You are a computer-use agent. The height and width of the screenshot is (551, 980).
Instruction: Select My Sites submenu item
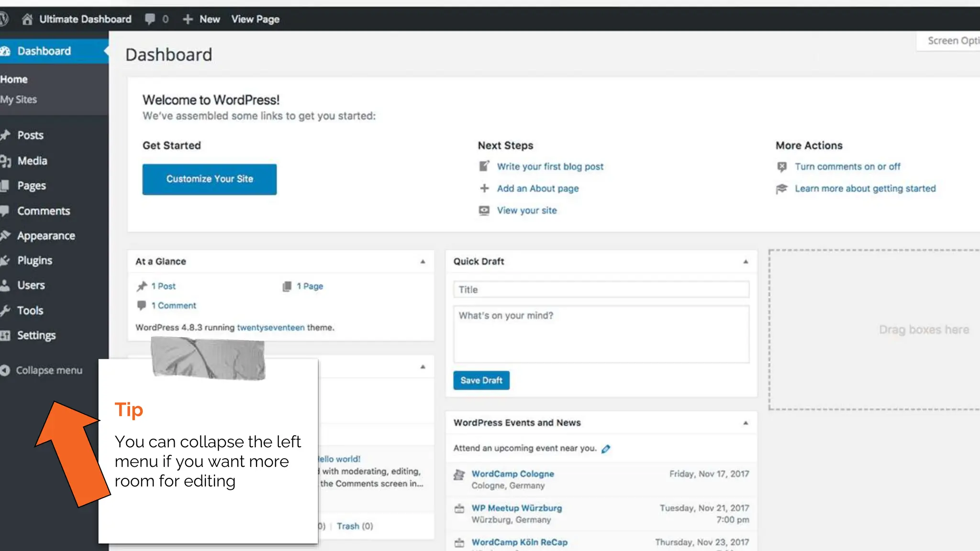click(x=19, y=99)
